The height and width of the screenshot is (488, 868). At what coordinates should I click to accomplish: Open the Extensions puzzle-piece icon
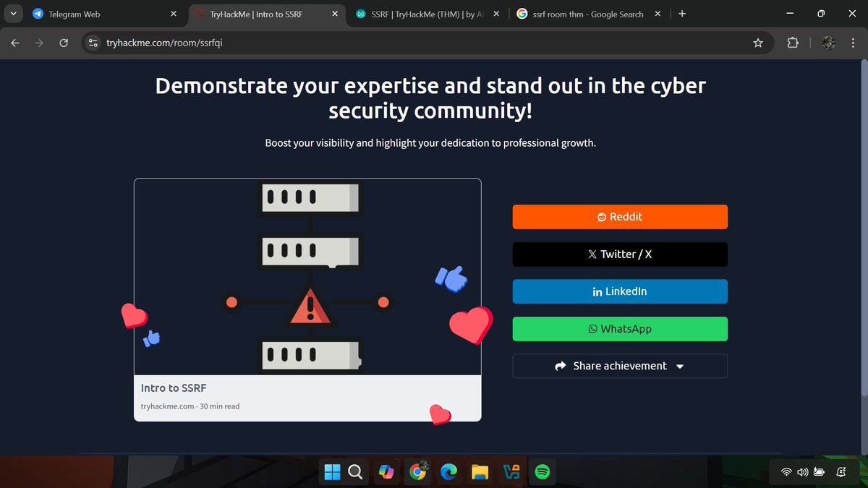point(793,43)
